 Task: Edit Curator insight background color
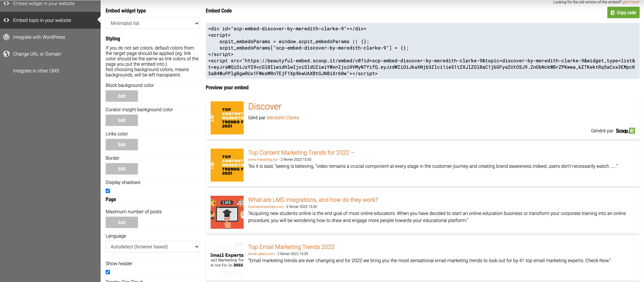tap(122, 120)
